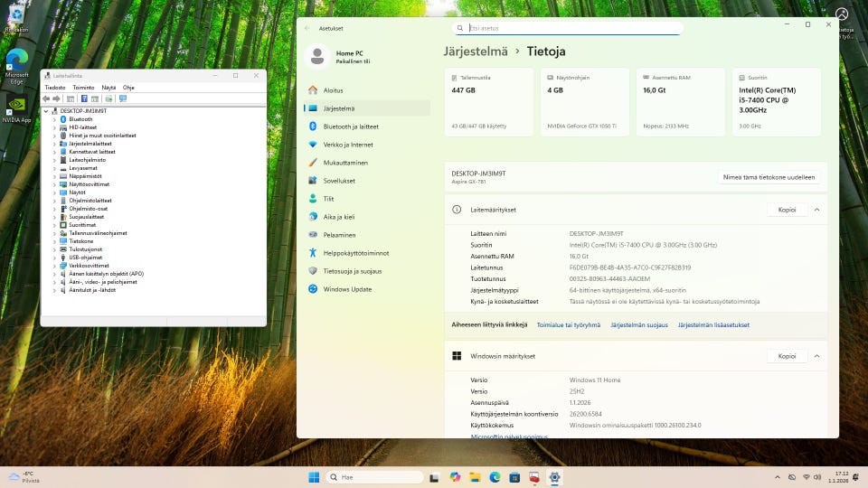The height and width of the screenshot is (488, 868).
Task: Open Pelaaminen settings from sidebar
Action: (x=339, y=234)
